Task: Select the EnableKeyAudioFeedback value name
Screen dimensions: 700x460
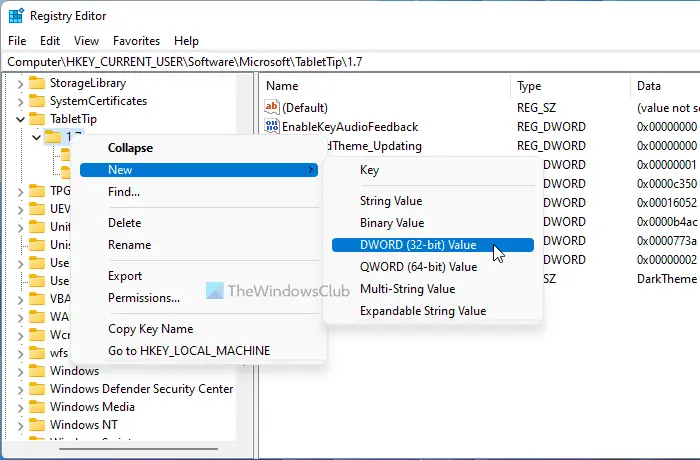Action: pyautogui.click(x=350, y=127)
